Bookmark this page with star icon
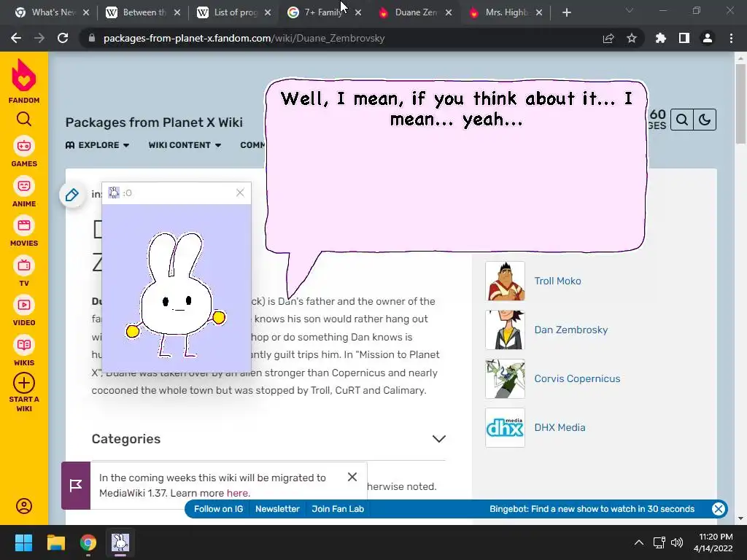The width and height of the screenshot is (747, 560). coord(632,38)
